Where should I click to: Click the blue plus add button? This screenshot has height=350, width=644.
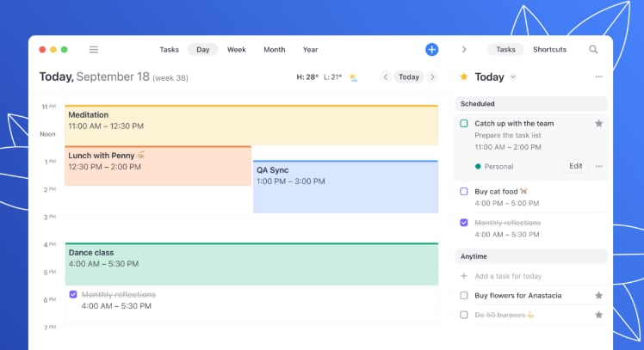click(x=431, y=50)
